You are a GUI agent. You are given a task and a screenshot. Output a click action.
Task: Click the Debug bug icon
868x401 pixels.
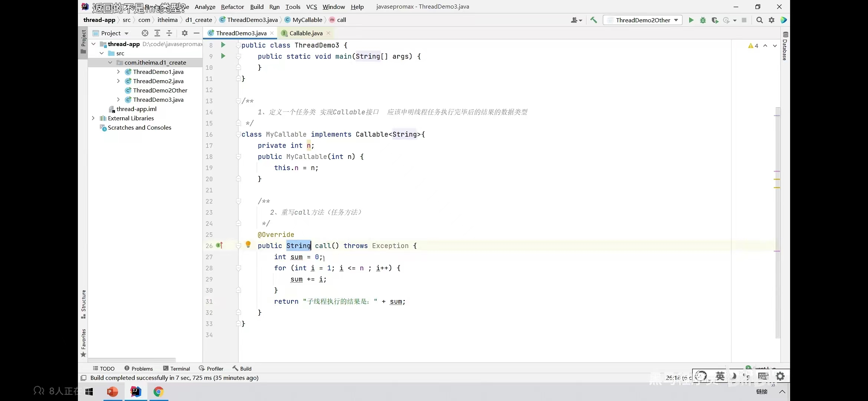pyautogui.click(x=703, y=20)
